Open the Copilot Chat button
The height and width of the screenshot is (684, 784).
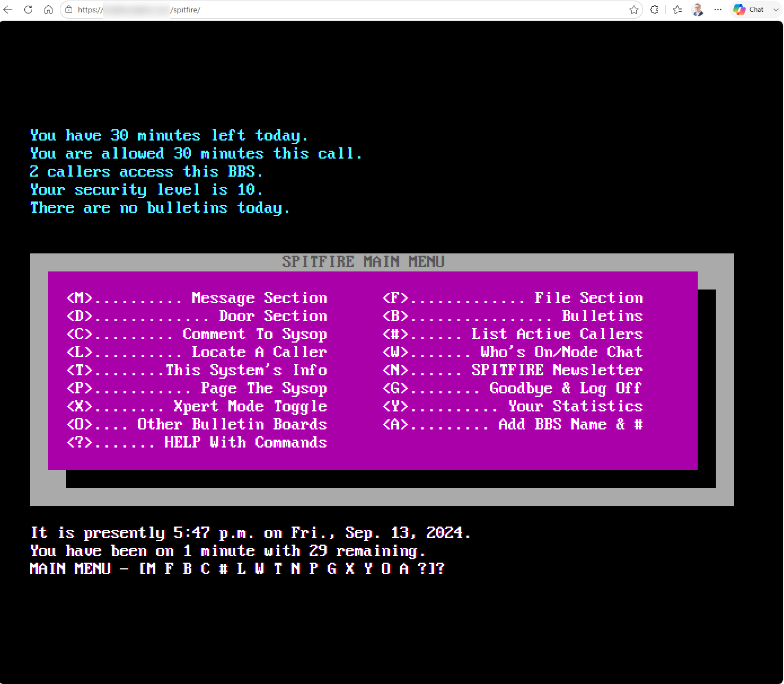[x=748, y=10]
